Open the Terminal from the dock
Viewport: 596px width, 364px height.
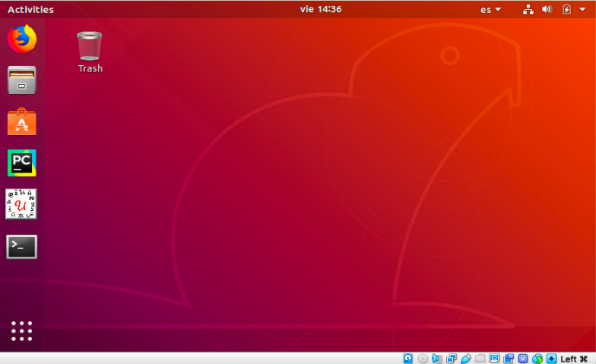[x=22, y=247]
